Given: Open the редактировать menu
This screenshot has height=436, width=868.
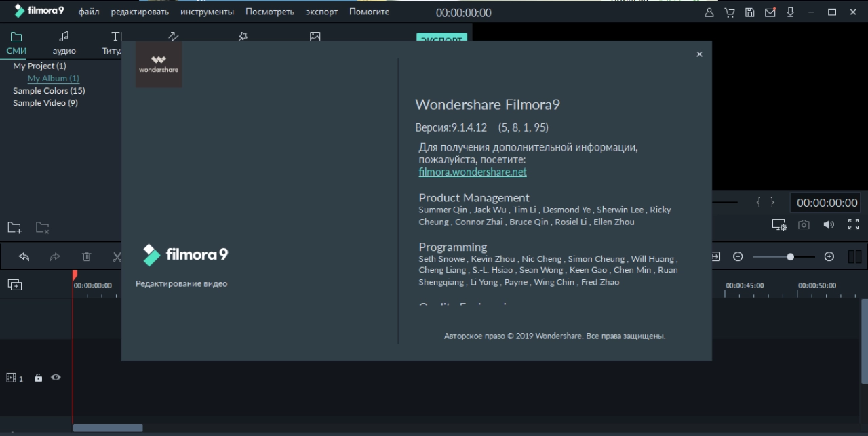Looking at the screenshot, I should [140, 12].
